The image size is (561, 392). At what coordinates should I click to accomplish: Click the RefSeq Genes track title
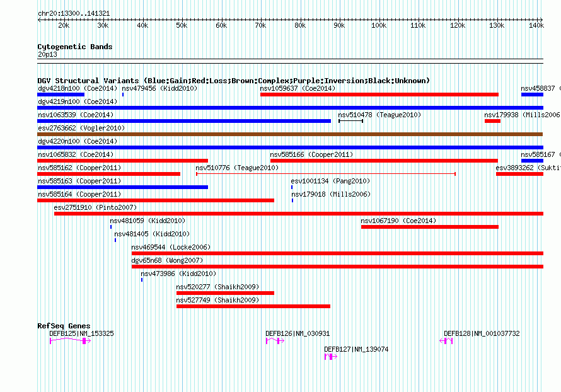[64, 326]
